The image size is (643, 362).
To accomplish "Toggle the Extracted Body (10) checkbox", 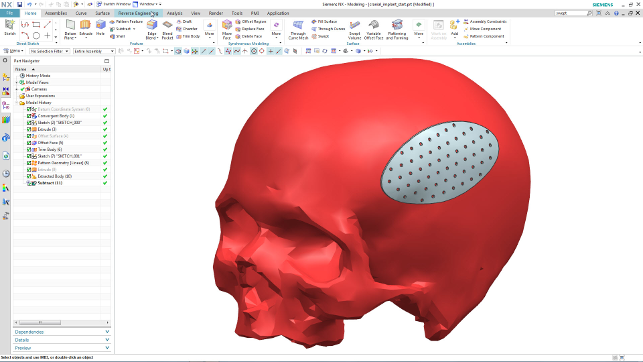I will click(x=29, y=176).
